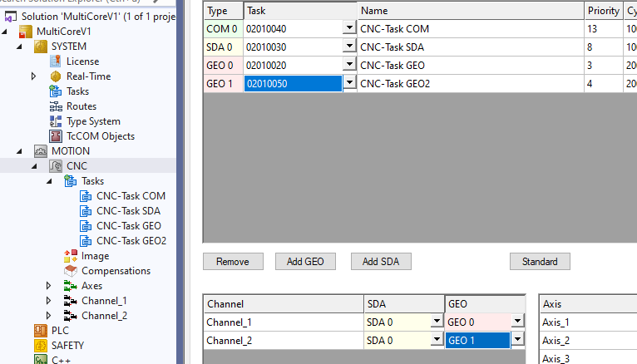
Task: Click the CNC-Task COM name cell
Action: (471, 29)
